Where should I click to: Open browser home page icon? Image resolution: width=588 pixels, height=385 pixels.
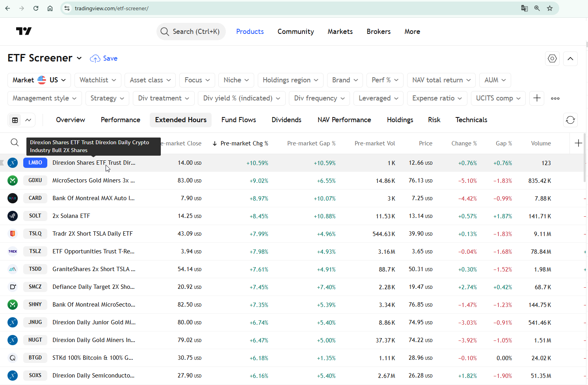pyautogui.click(x=50, y=8)
